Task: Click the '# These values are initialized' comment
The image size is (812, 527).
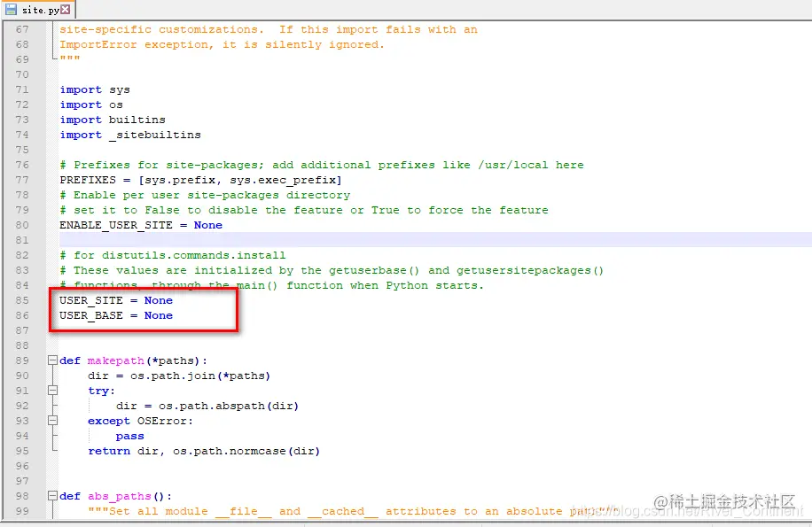Action: click(332, 270)
